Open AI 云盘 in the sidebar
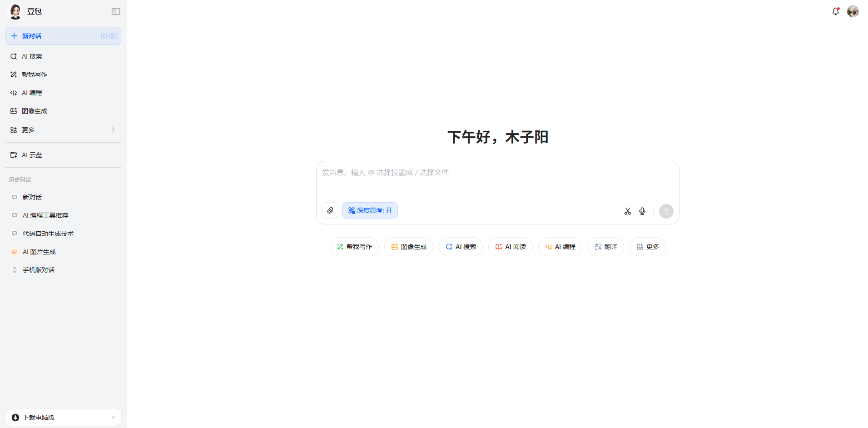The height and width of the screenshot is (428, 868). coord(63,155)
